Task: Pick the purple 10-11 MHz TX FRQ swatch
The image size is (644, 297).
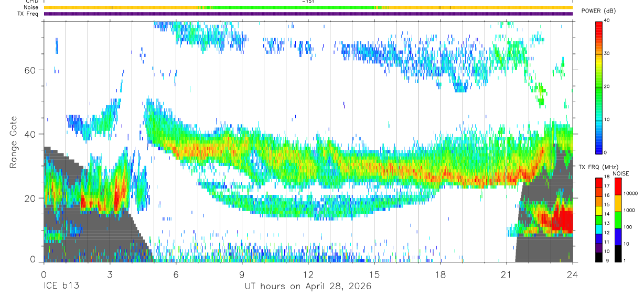Action: pos(599,248)
